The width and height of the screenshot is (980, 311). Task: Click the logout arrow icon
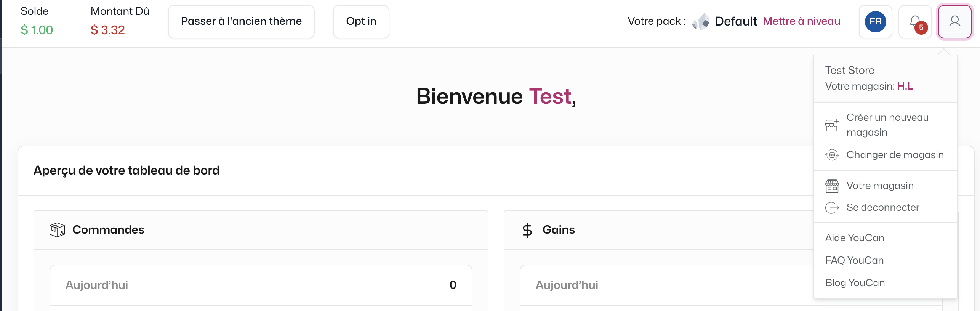point(832,208)
